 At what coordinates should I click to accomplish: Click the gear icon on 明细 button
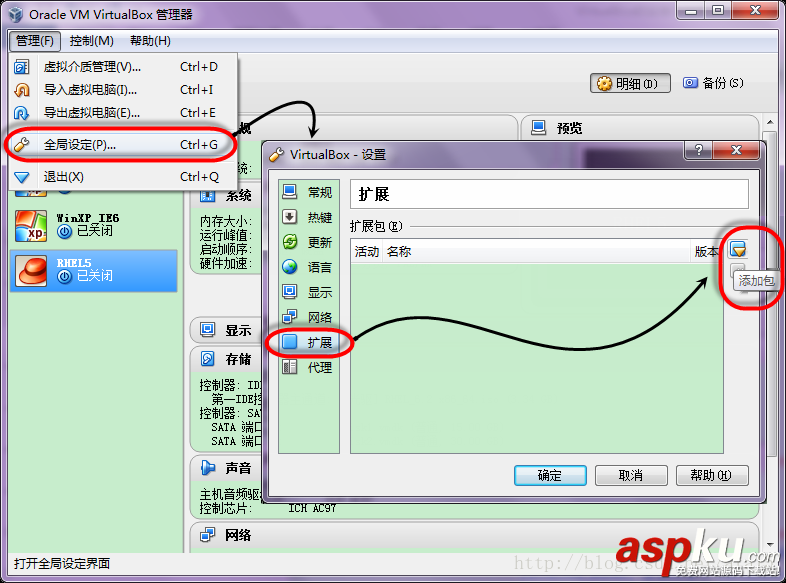[x=604, y=83]
